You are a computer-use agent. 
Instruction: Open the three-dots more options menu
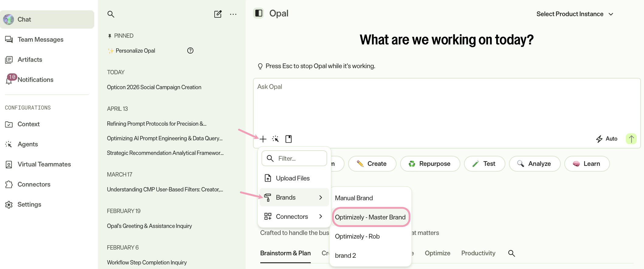coord(233,14)
